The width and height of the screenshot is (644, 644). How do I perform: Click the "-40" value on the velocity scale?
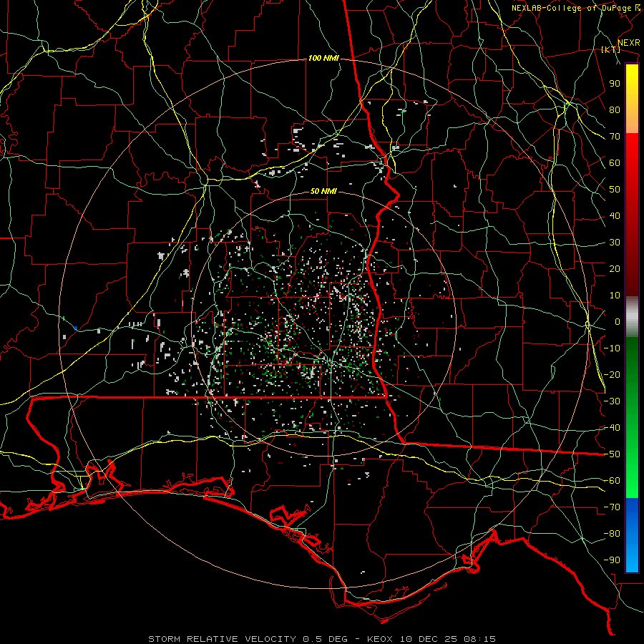(x=612, y=428)
